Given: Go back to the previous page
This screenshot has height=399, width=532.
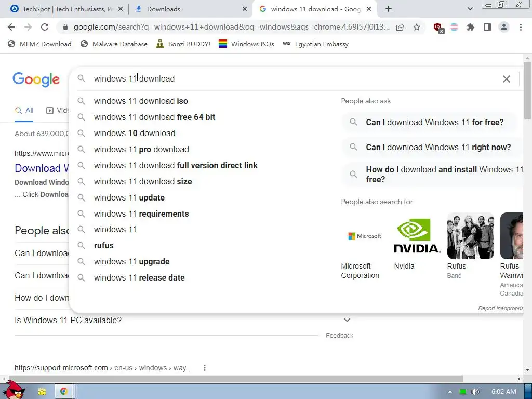Looking at the screenshot, I should [x=11, y=27].
